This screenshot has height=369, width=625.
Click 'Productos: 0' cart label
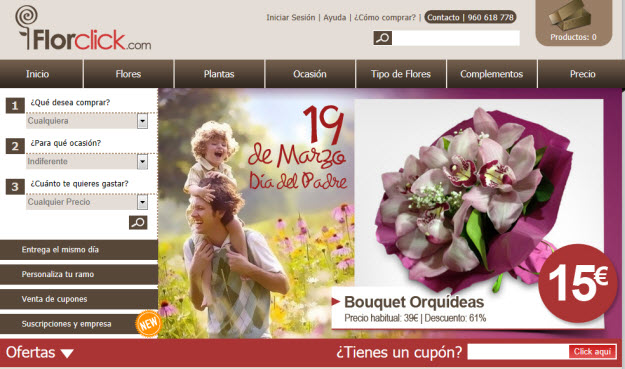point(573,37)
